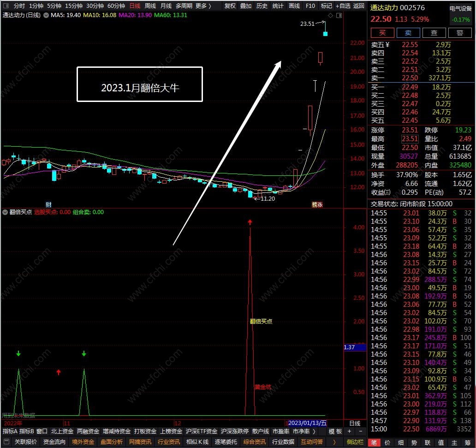Show the 沪深ETF资金 indicator
This screenshot has width=476, height=448.
click(202, 431)
